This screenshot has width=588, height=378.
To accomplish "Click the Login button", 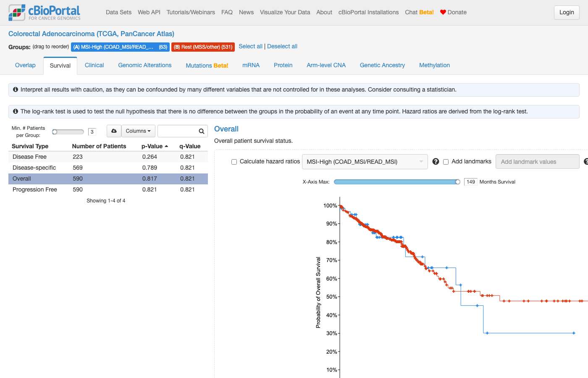I will pos(567,12).
